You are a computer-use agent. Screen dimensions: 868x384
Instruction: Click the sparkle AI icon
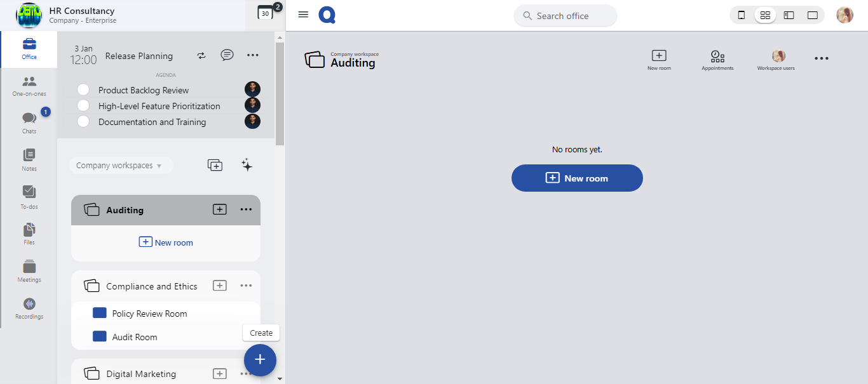click(247, 165)
